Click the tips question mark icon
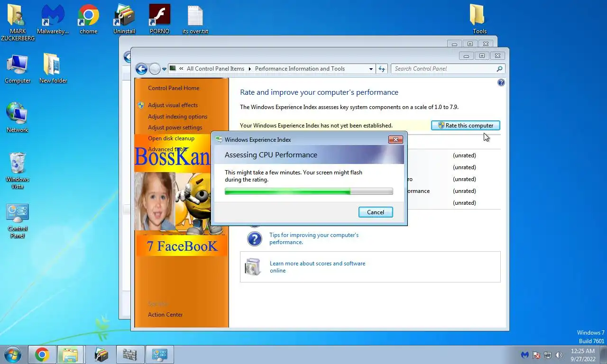The image size is (607, 364). pos(255,238)
